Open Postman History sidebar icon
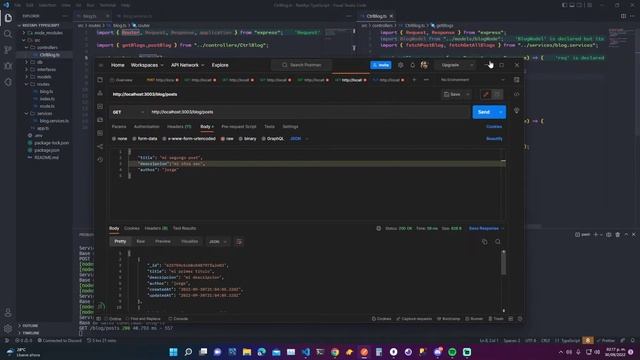 (100, 160)
